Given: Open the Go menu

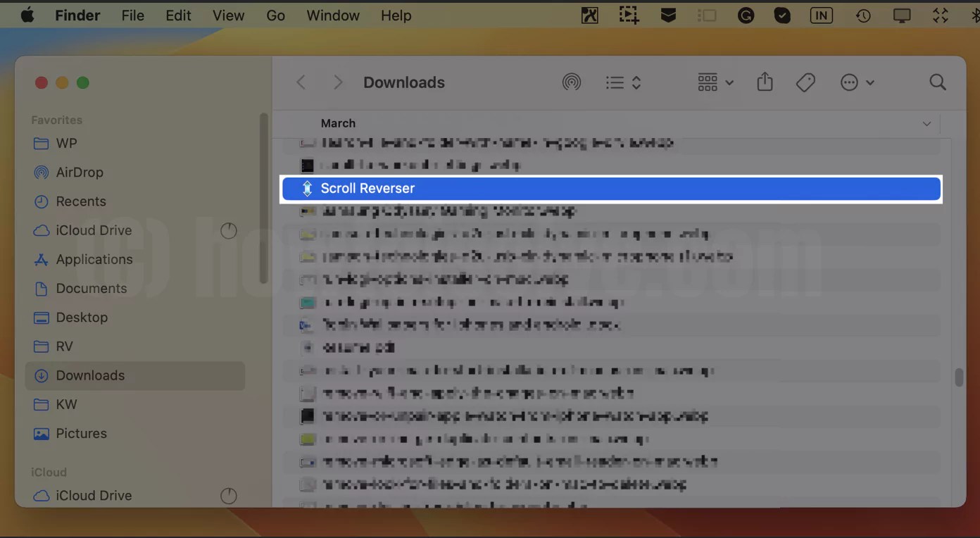Looking at the screenshot, I should click(x=275, y=15).
